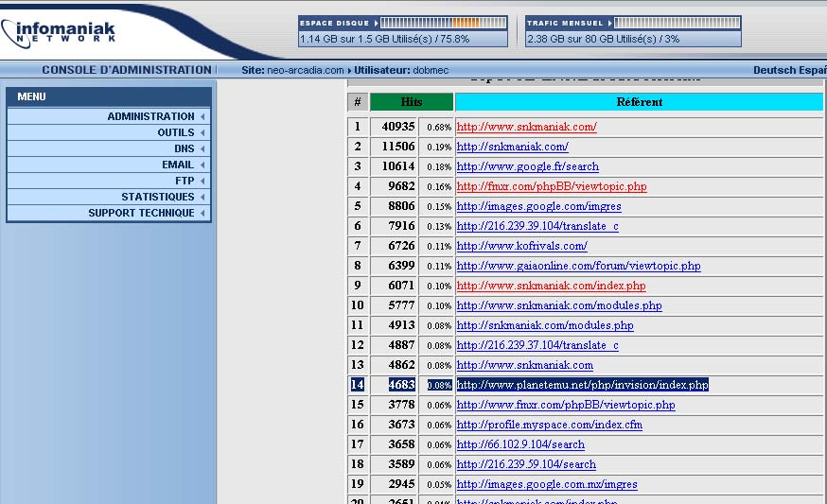Select the percentage 0.68%
This screenshot has height=504, width=827.
pos(439,128)
